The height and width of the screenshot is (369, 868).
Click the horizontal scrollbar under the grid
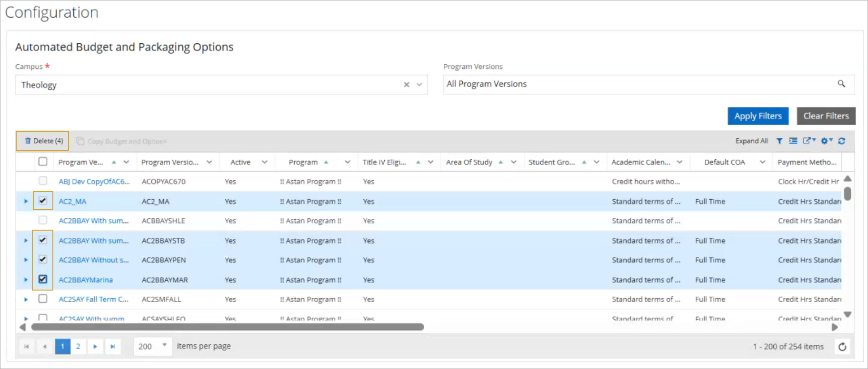tap(228, 327)
